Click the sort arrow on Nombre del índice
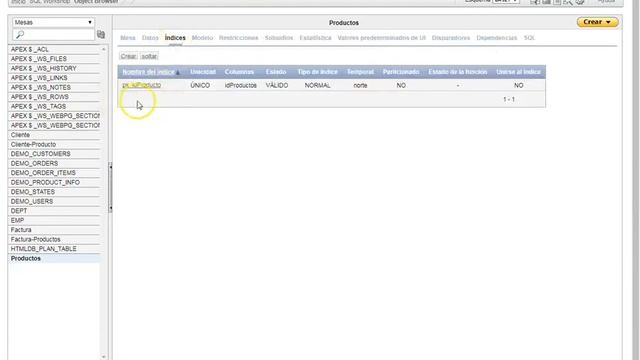Viewport: 640px width, 360px height. click(x=178, y=73)
